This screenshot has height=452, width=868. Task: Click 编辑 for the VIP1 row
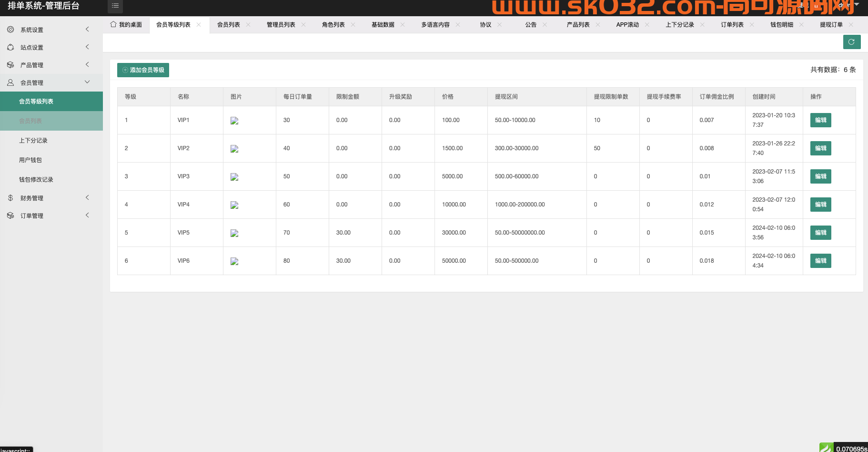(821, 120)
